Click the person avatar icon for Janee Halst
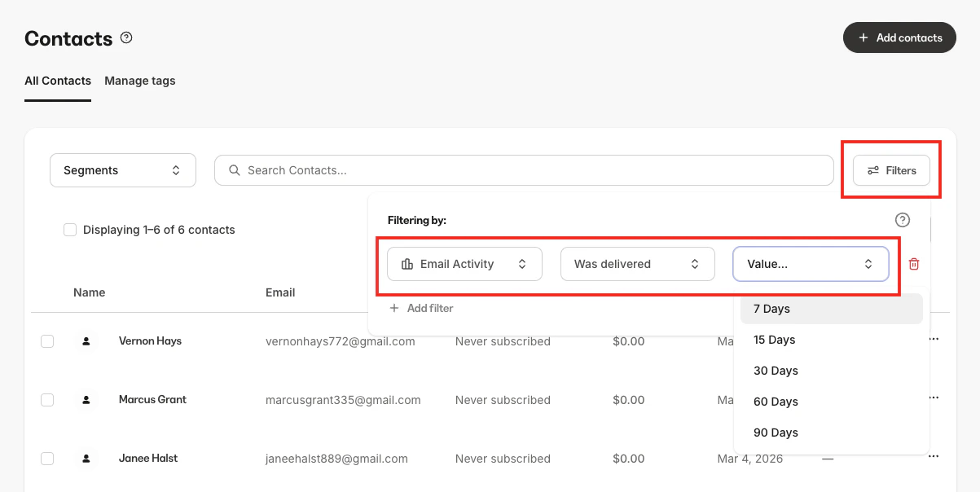 86,459
